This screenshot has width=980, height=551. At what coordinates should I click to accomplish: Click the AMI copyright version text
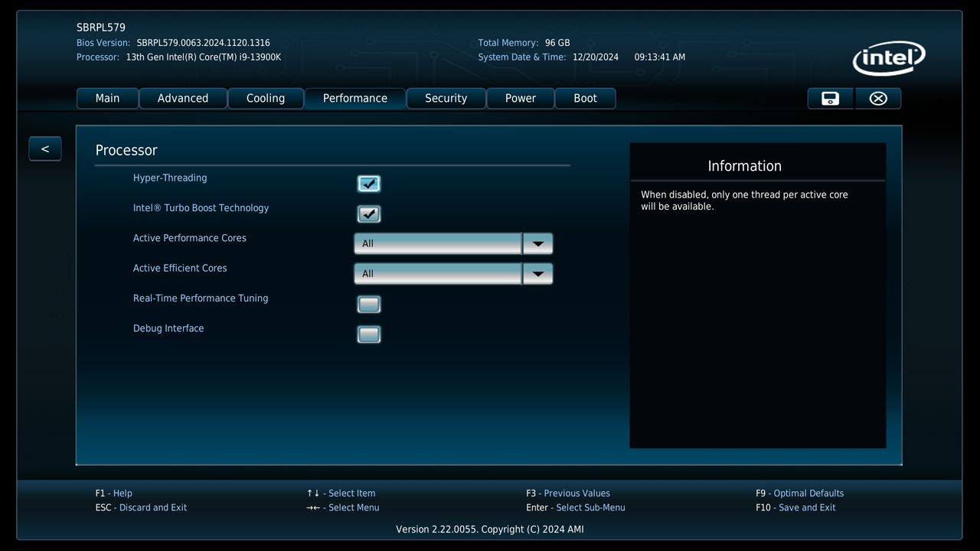click(x=490, y=530)
